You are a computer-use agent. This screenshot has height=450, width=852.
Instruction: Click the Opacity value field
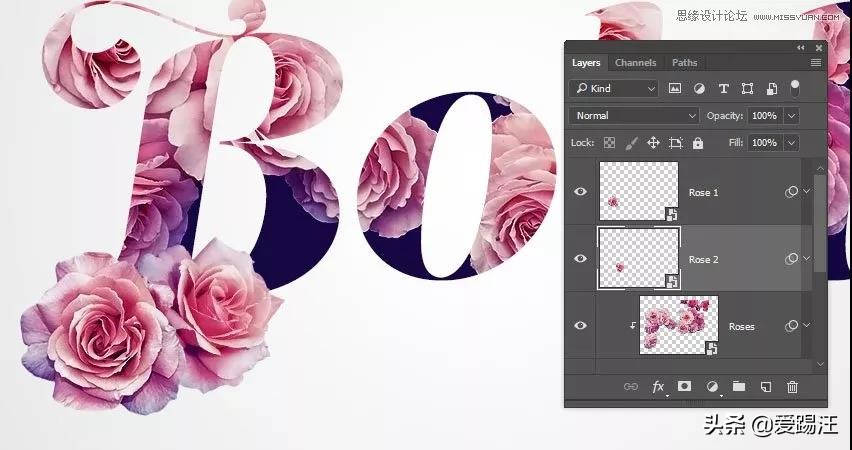pyautogui.click(x=765, y=116)
